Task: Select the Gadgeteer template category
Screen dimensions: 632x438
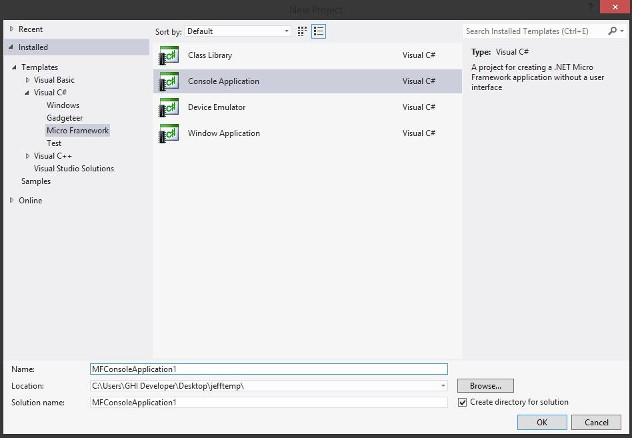Action: (64, 118)
